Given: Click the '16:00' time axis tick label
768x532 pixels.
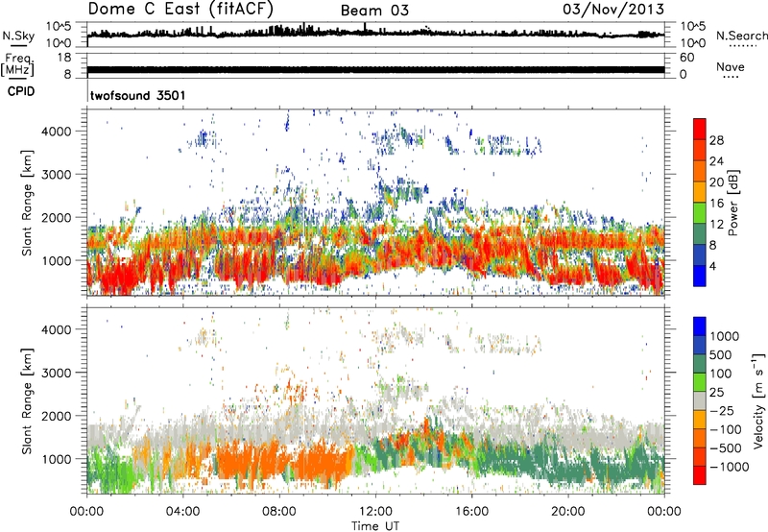Looking at the screenshot, I should [x=471, y=512].
